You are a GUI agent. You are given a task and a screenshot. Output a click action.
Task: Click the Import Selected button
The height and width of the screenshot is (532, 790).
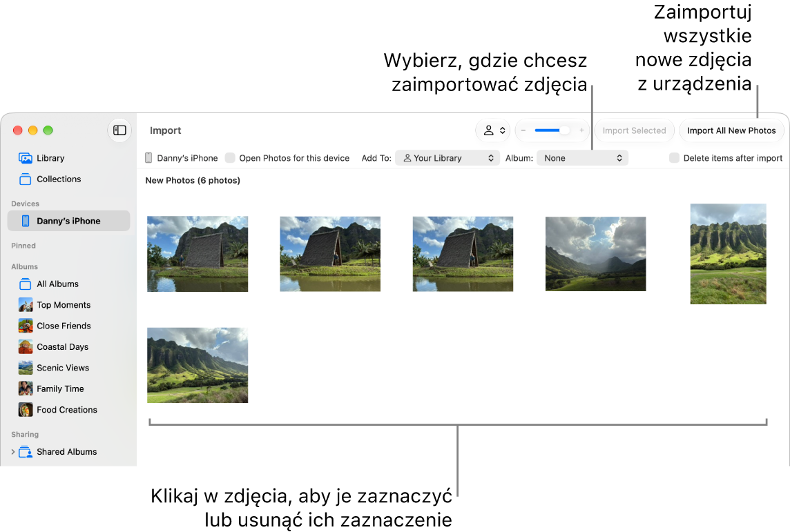tap(635, 131)
